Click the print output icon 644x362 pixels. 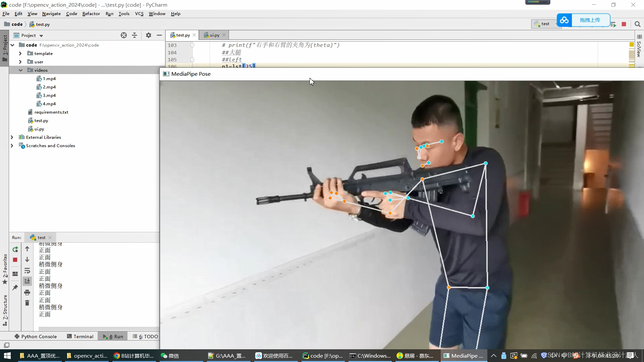pos(27,293)
